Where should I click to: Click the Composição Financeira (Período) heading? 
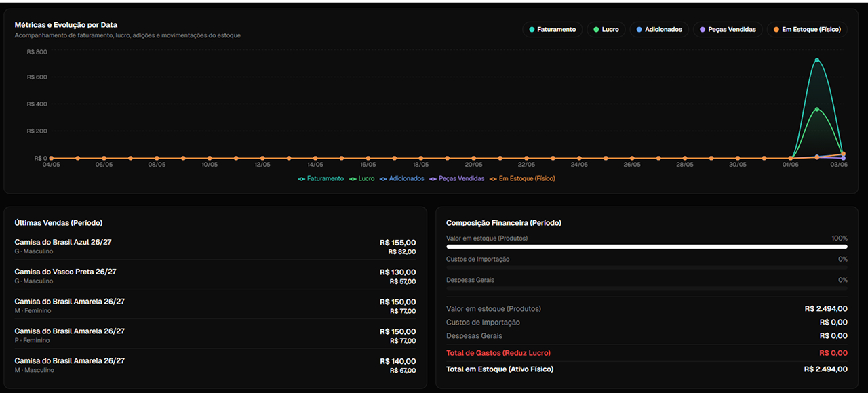tap(504, 223)
